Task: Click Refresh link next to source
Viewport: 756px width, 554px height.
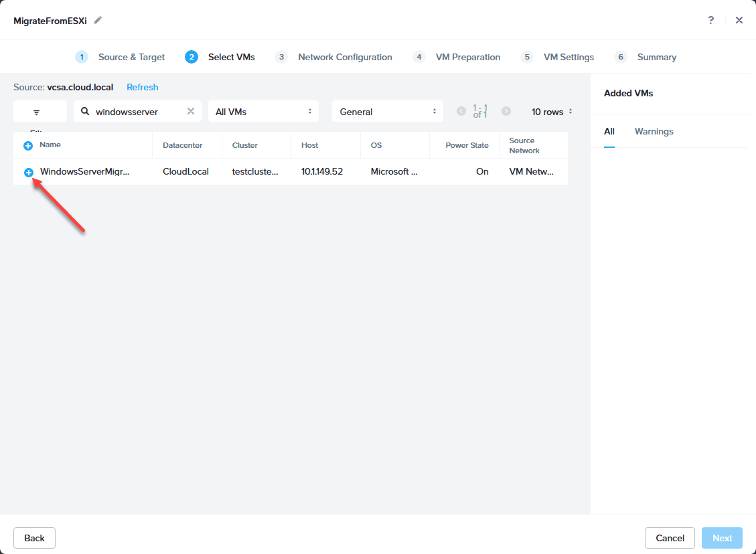Action: click(142, 87)
